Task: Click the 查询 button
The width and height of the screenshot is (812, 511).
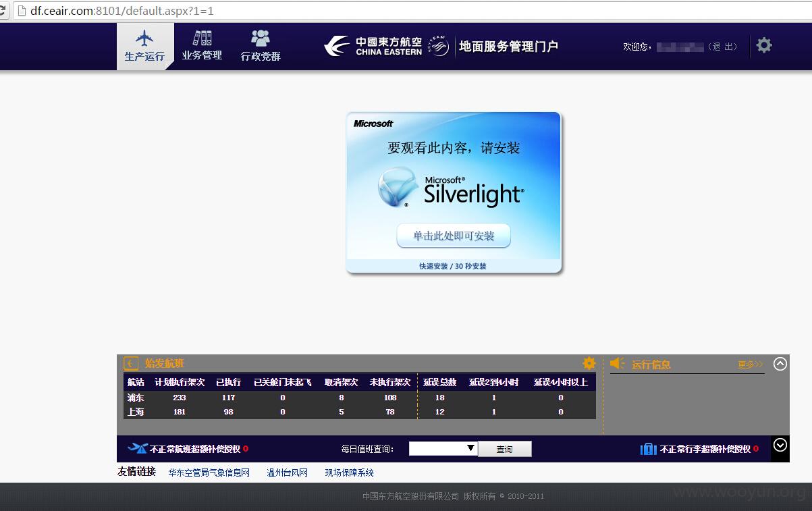Action: pyautogui.click(x=505, y=449)
